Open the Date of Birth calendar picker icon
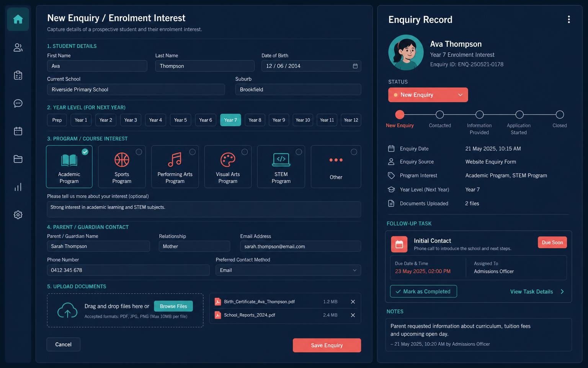The image size is (588, 368). pos(355,66)
